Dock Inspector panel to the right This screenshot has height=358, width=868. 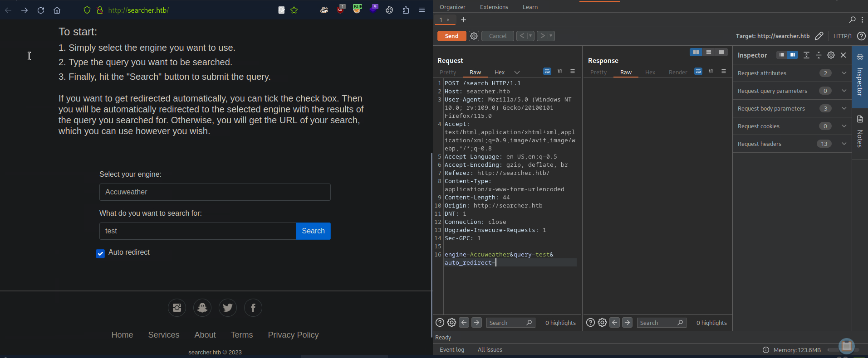coord(792,55)
